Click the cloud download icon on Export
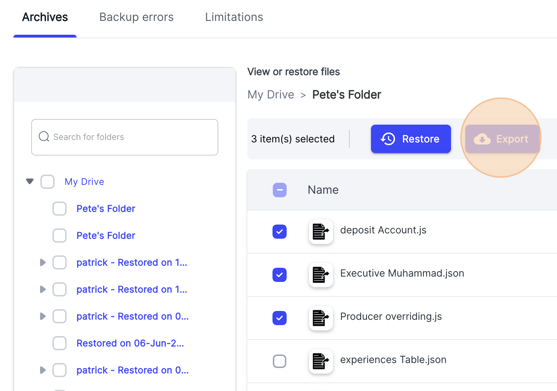 pos(482,139)
